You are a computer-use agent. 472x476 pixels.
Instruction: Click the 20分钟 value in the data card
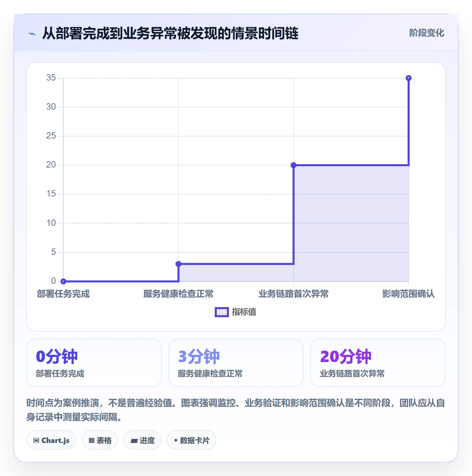(346, 356)
